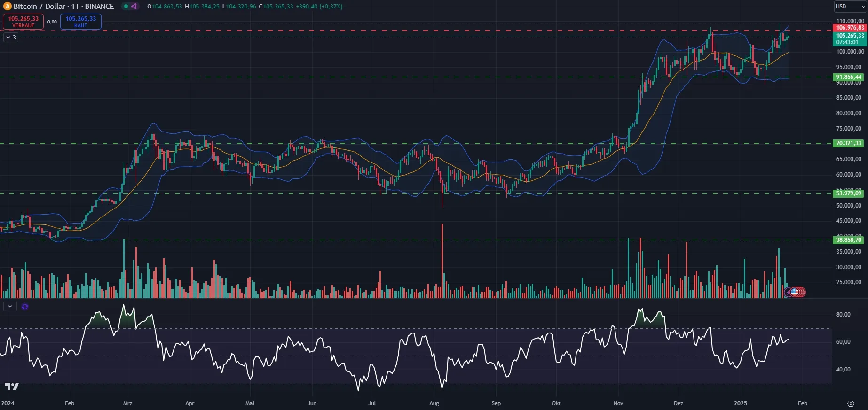Select the green 91.856,44 price line label

pos(849,77)
